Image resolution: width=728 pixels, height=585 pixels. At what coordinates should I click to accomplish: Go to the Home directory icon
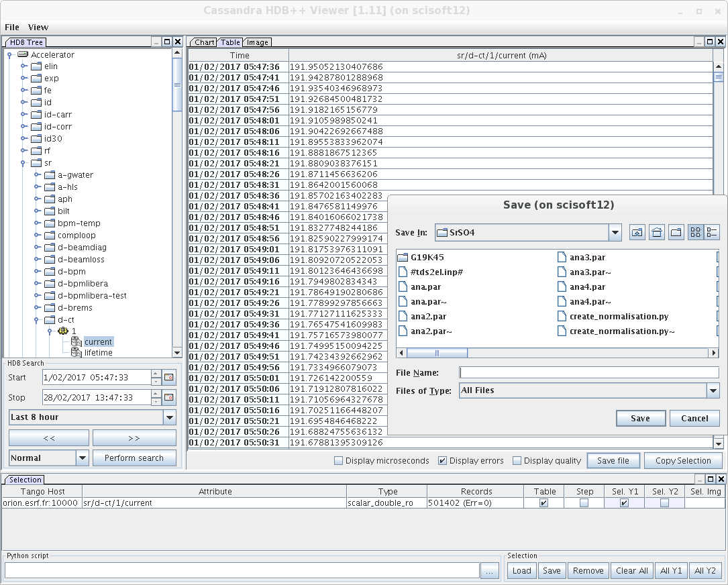(x=657, y=233)
